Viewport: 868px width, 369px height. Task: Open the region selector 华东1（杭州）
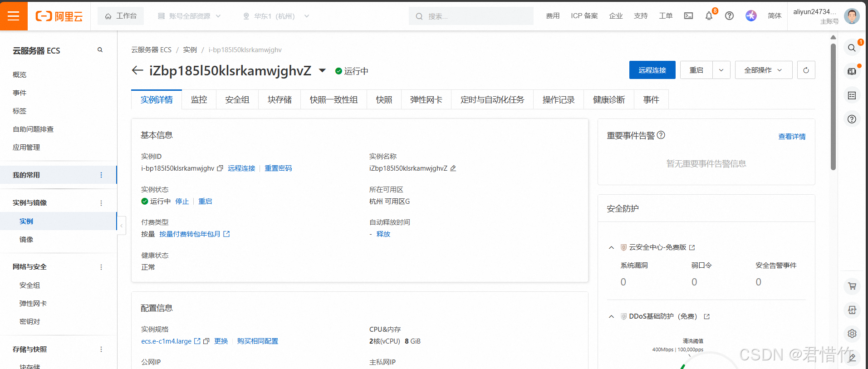(276, 16)
